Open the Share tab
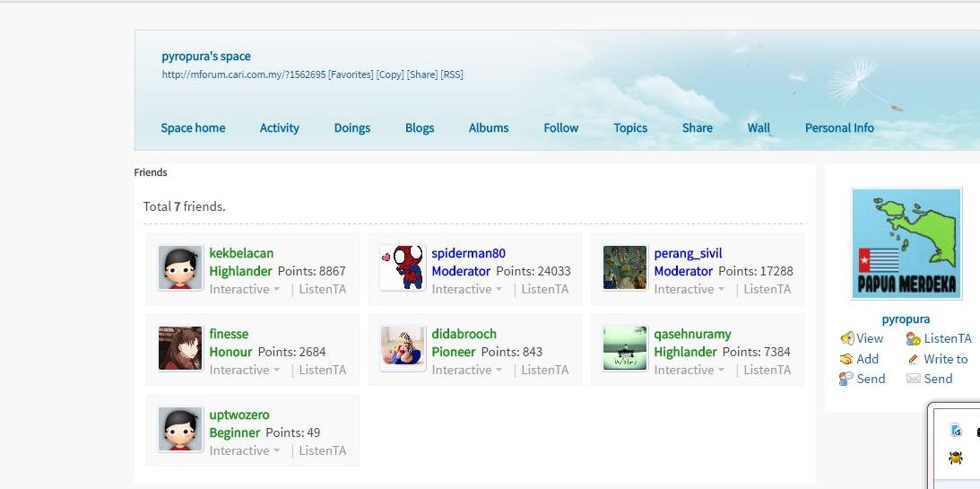The image size is (980, 489). 697,127
